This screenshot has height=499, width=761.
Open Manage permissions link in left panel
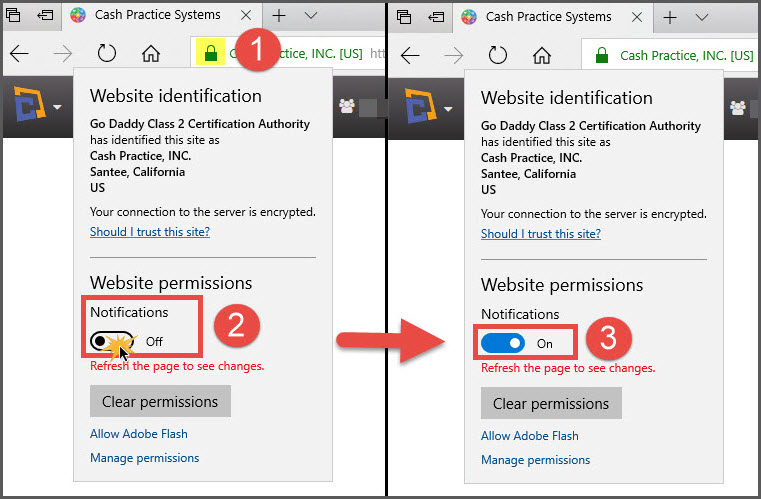click(145, 458)
